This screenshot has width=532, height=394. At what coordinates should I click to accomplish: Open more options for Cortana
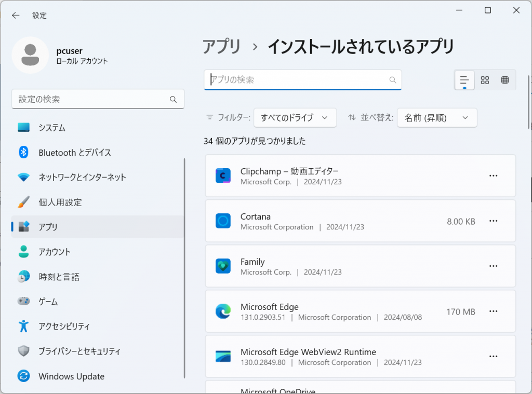pos(494,221)
